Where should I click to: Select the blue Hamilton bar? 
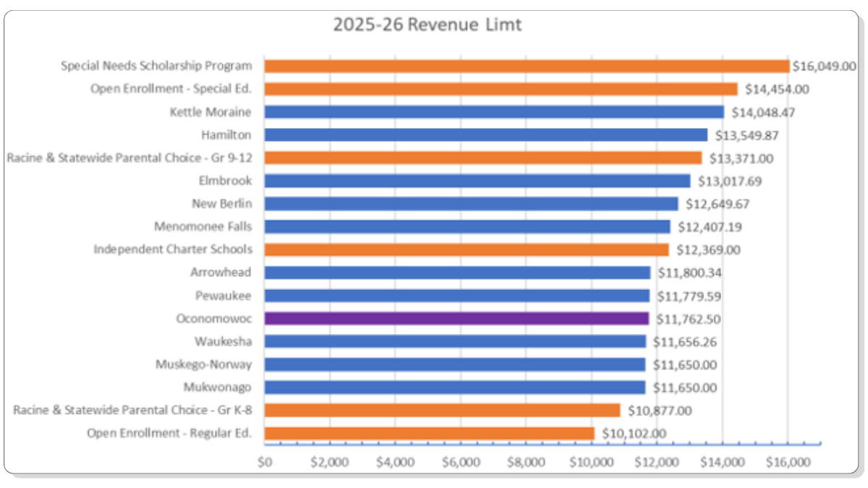click(486, 134)
